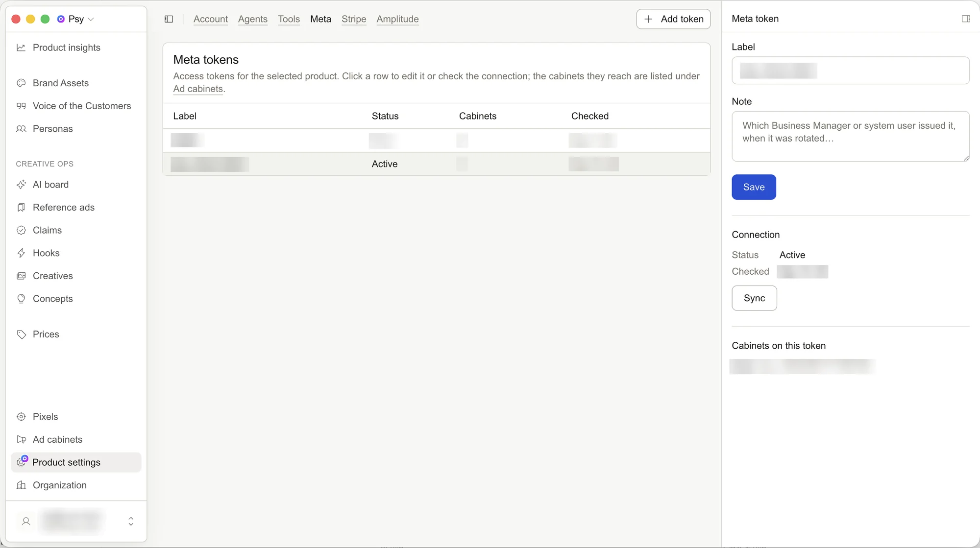The width and height of the screenshot is (980, 548).
Task: Toggle the left sidebar panel icon
Action: (x=169, y=19)
